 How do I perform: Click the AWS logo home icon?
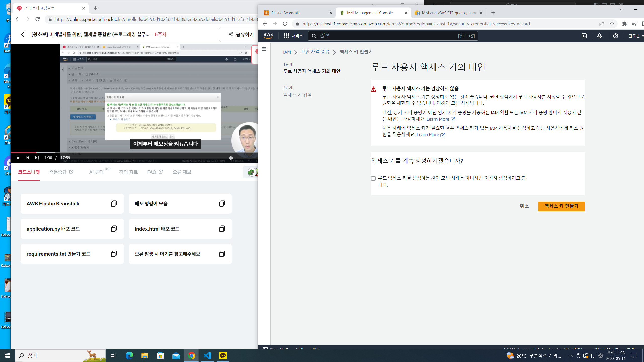coord(268,36)
